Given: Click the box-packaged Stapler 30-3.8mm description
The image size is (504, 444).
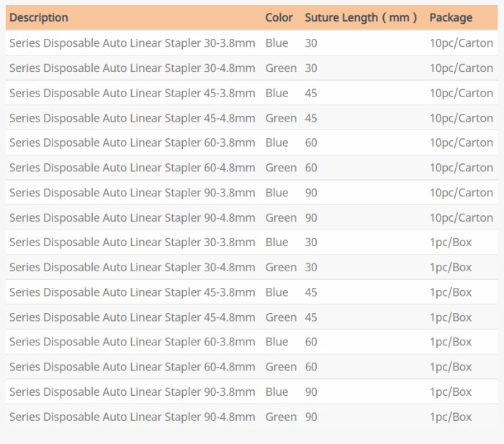Looking at the screenshot, I should point(132,243).
